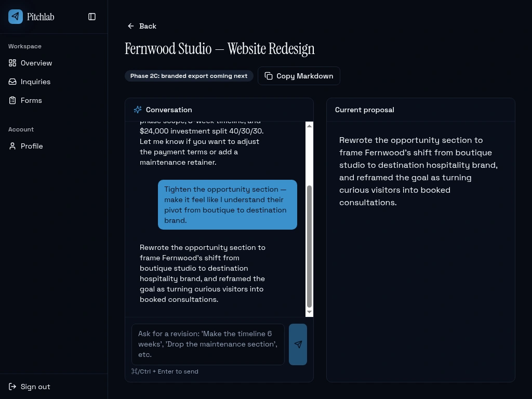Click the copy icon beside Markdown
Image resolution: width=532 pixels, height=399 pixels.
[269, 76]
